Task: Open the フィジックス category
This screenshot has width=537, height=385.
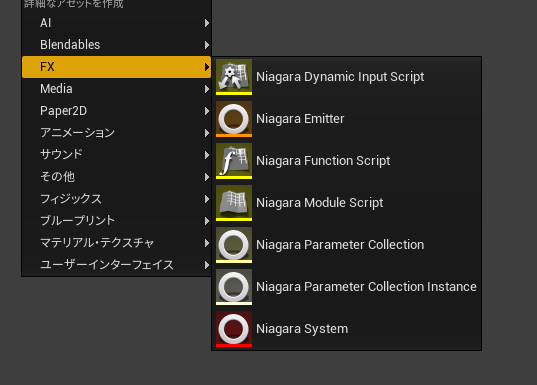Action: point(116,199)
